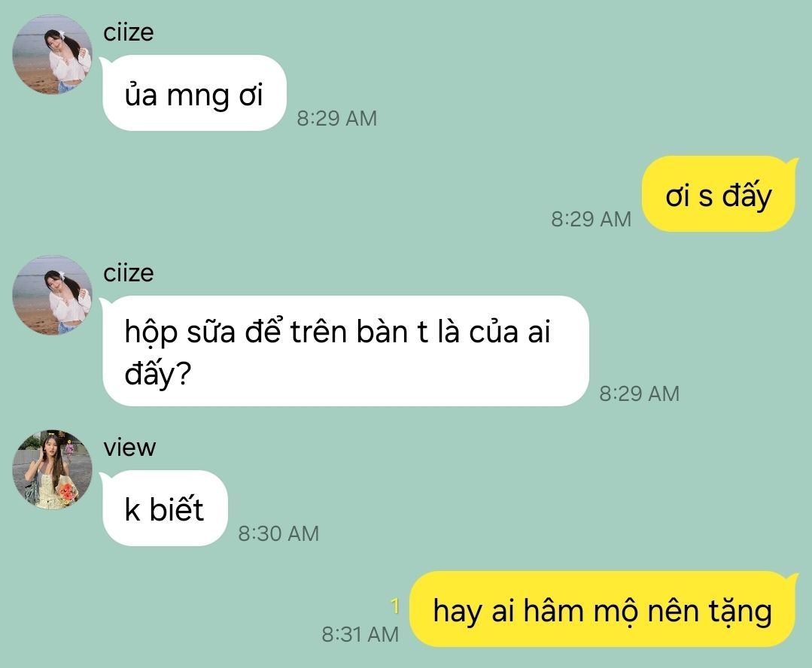Select the message about hộp sữa trên bàn

tap(346, 351)
